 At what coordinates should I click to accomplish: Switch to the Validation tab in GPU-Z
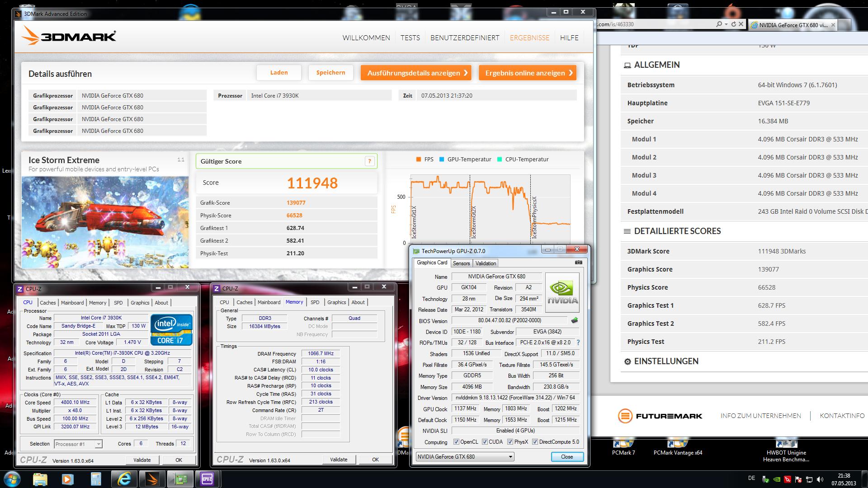click(x=486, y=263)
